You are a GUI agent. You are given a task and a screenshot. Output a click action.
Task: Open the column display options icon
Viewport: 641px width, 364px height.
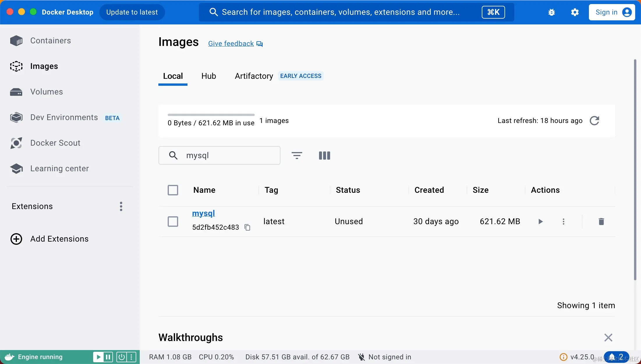click(324, 156)
